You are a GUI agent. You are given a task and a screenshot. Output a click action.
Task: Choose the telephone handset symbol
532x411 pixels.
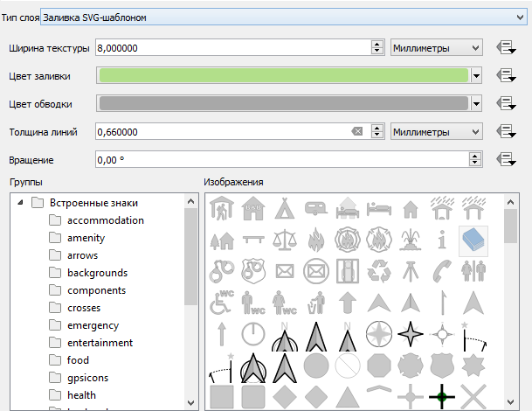tap(441, 271)
